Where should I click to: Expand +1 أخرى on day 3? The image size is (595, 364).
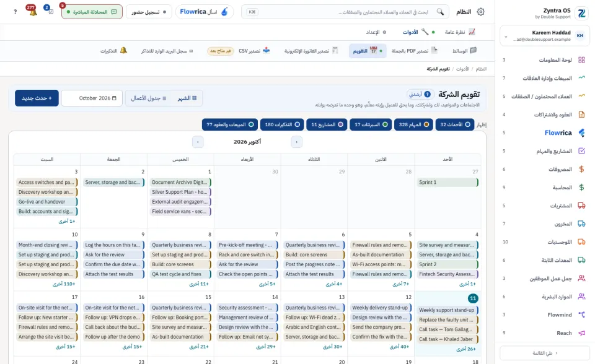[67, 221]
